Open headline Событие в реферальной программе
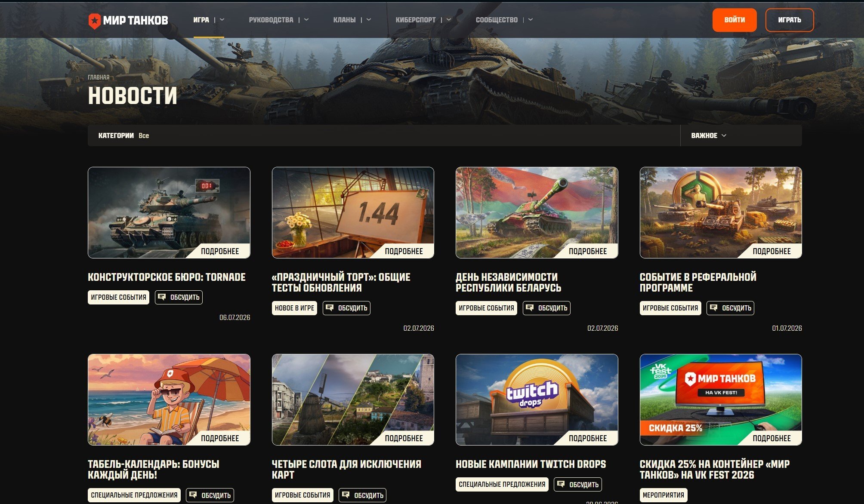Image resolution: width=864 pixels, height=504 pixels. tap(698, 283)
